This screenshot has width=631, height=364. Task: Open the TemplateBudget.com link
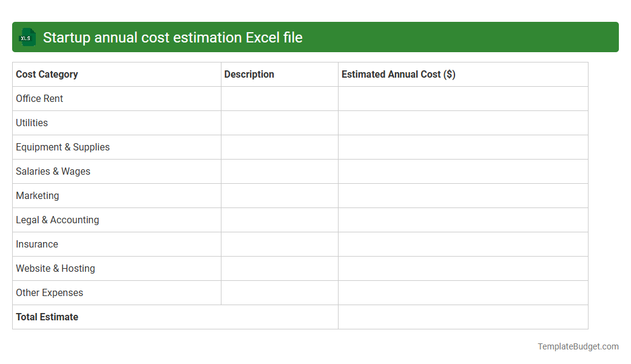578,346
